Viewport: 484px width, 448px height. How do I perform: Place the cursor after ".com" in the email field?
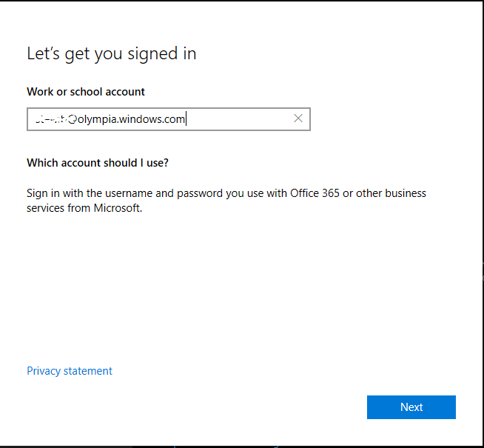click(x=186, y=118)
